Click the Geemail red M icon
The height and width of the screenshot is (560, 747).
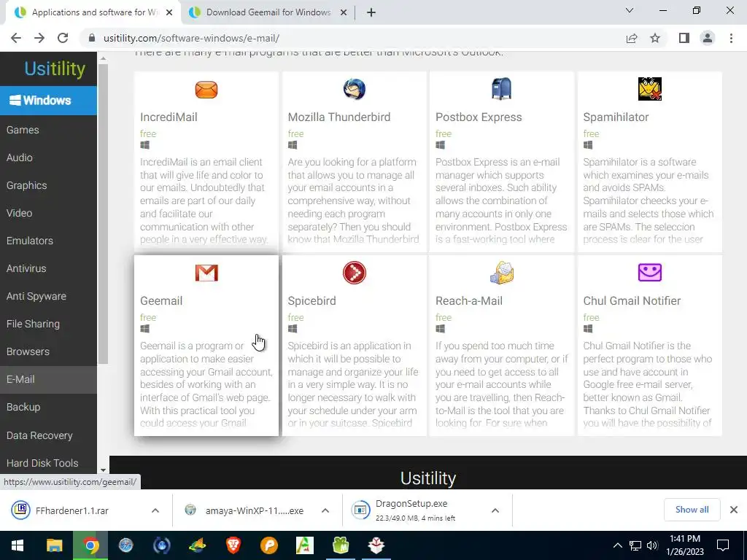206,273
